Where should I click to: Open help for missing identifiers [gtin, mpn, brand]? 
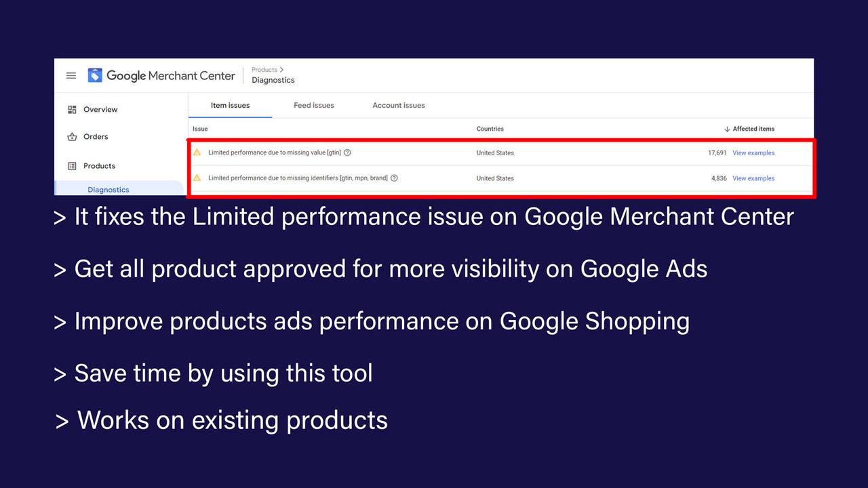tap(394, 178)
